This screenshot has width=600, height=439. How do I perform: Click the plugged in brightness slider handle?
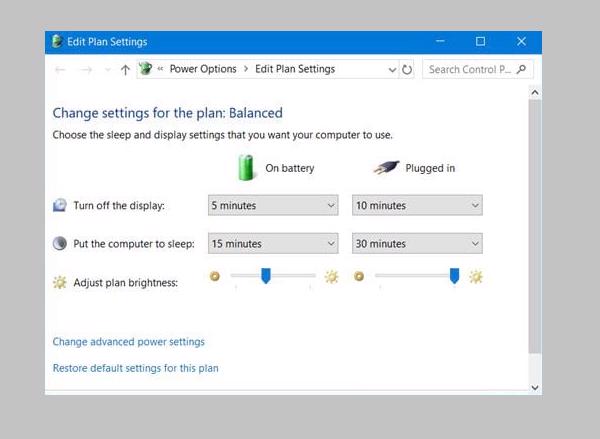(x=454, y=276)
